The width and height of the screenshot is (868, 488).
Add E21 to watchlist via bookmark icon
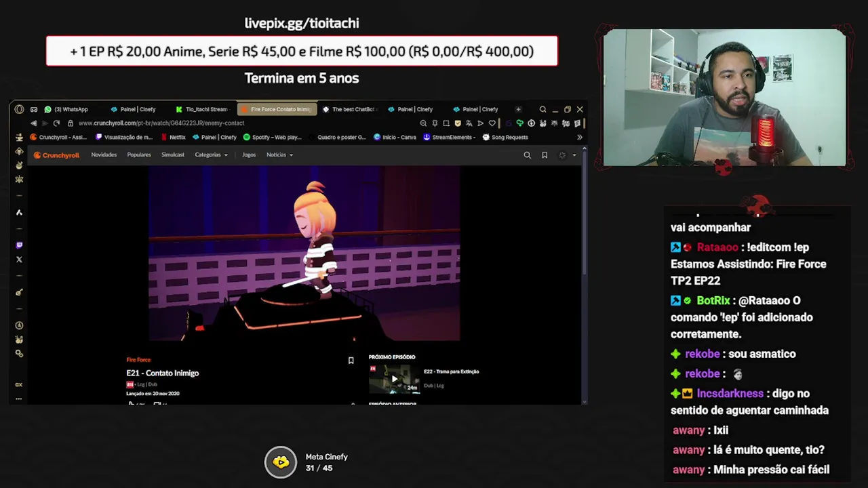pyautogui.click(x=351, y=361)
